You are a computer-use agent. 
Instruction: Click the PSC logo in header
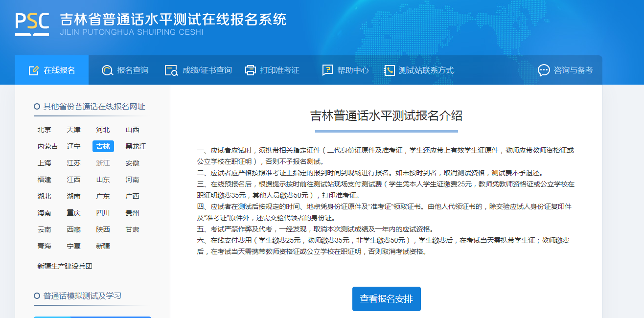pos(32,23)
